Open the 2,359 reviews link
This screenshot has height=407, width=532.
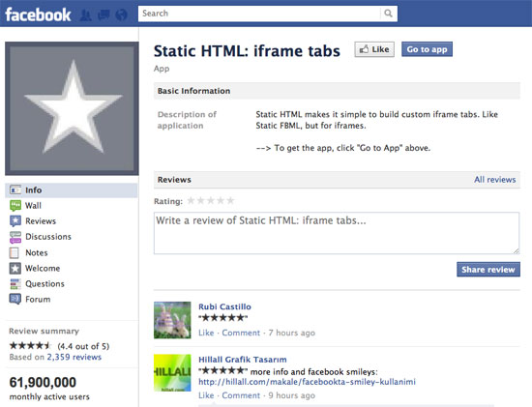pyautogui.click(x=74, y=357)
